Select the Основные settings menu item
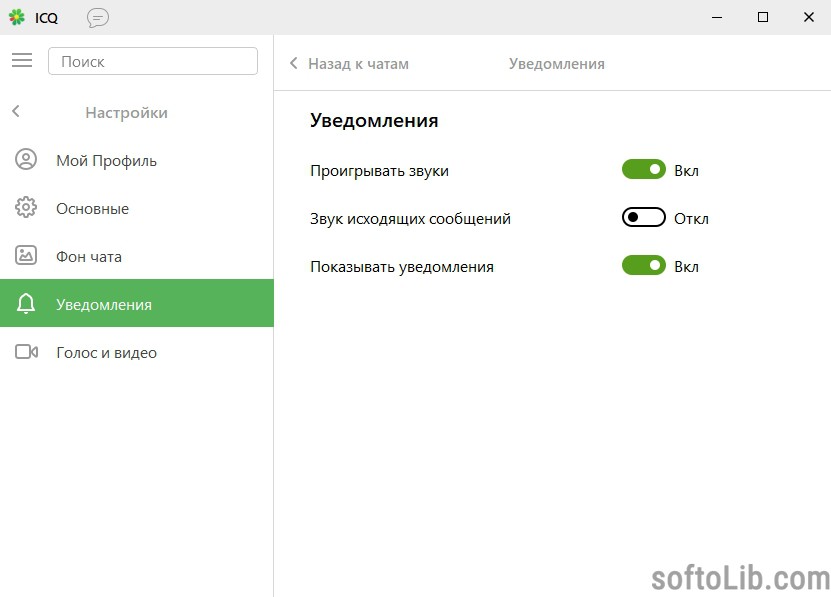The height and width of the screenshot is (597, 831). coord(137,208)
